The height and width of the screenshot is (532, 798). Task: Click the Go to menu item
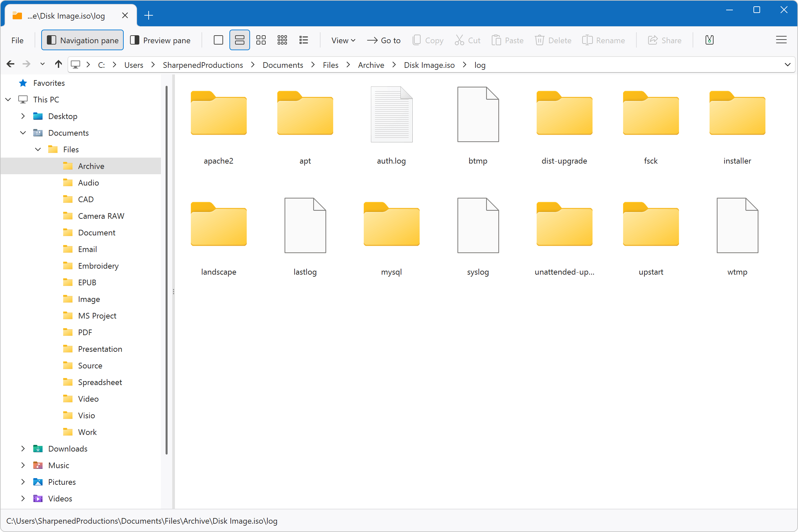(x=384, y=40)
